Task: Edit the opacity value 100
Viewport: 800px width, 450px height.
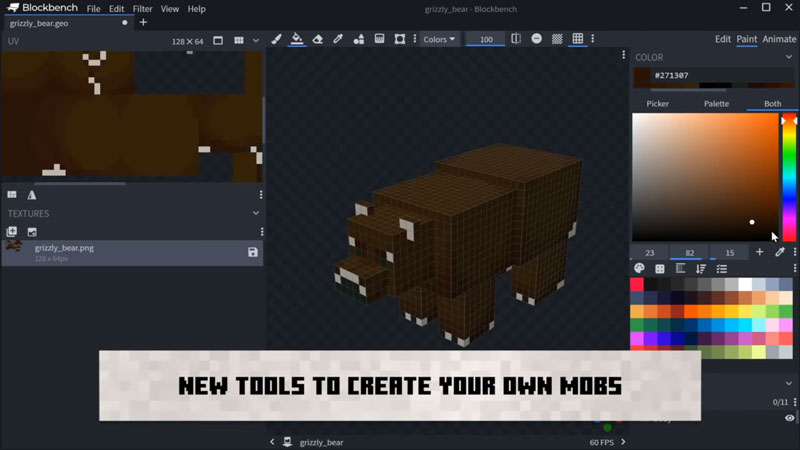Action: 486,39
